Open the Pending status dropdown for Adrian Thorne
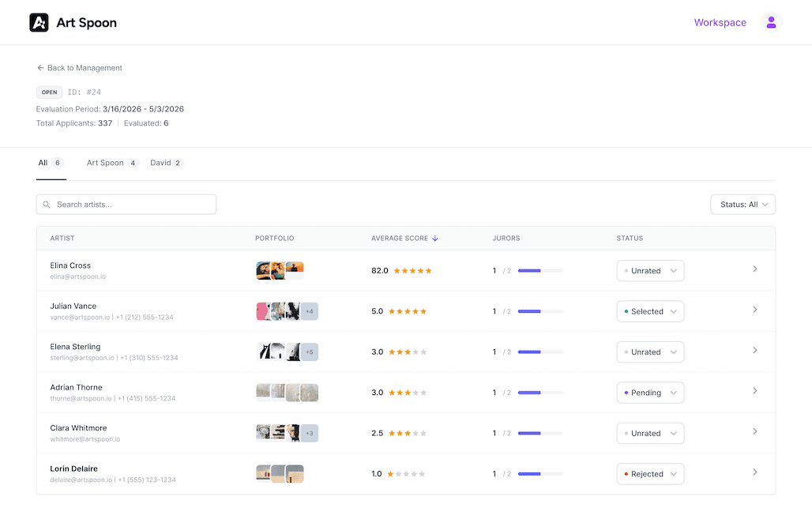This screenshot has height=508, width=812. pyautogui.click(x=649, y=393)
